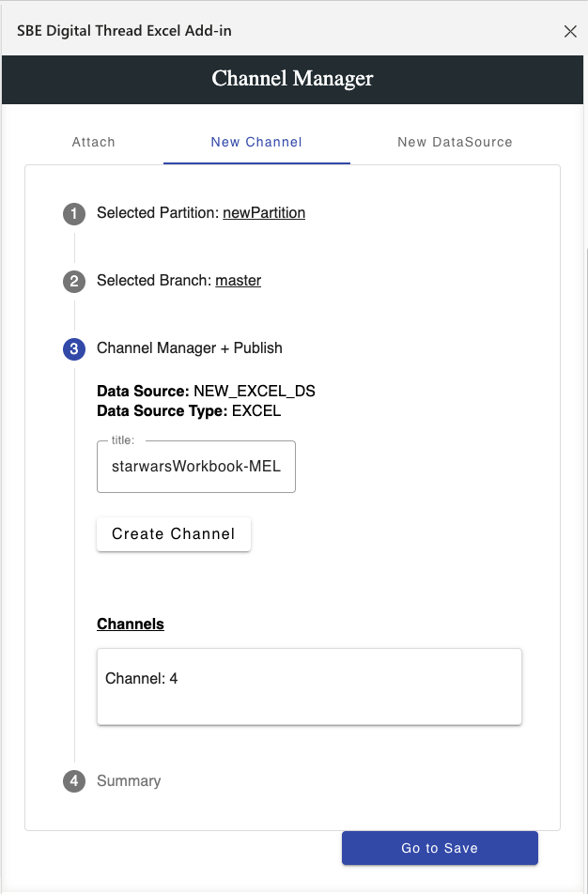Click the step 4 circle icon
Screen dimensions: 588x894
[x=74, y=781]
